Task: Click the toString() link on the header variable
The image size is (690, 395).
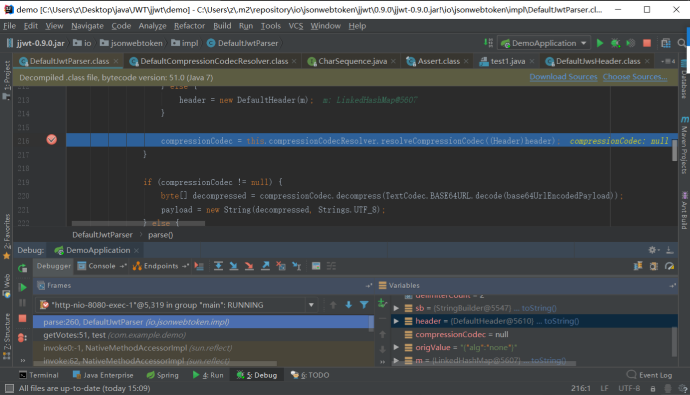Action: [x=562, y=321]
